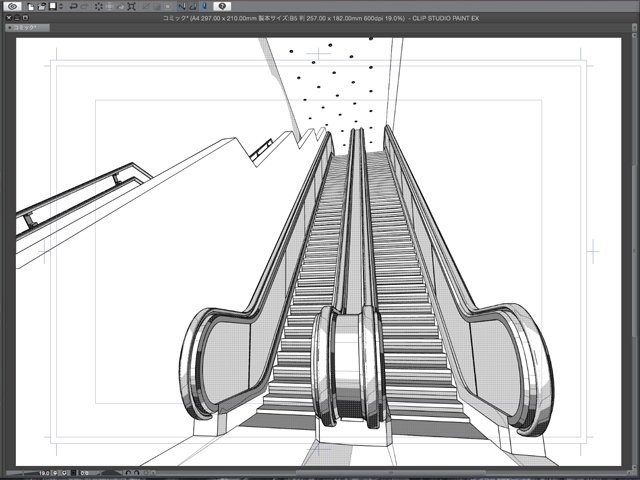640x480 pixels.
Task: Clear outside selection icon
Action: tap(109, 6)
